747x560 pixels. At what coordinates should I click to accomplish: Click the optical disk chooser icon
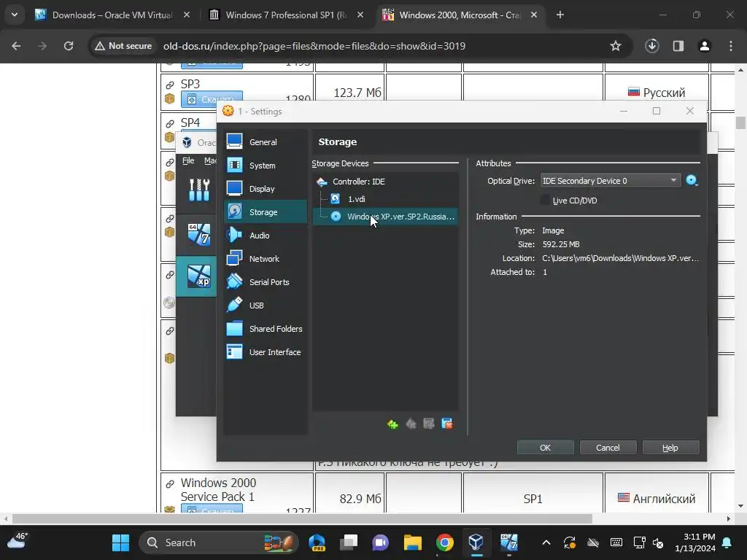pos(692,181)
